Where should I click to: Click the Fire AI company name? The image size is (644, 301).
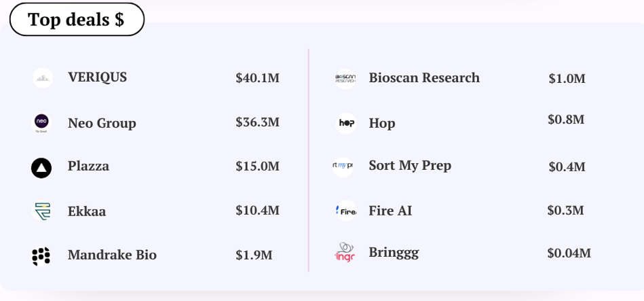coord(390,211)
